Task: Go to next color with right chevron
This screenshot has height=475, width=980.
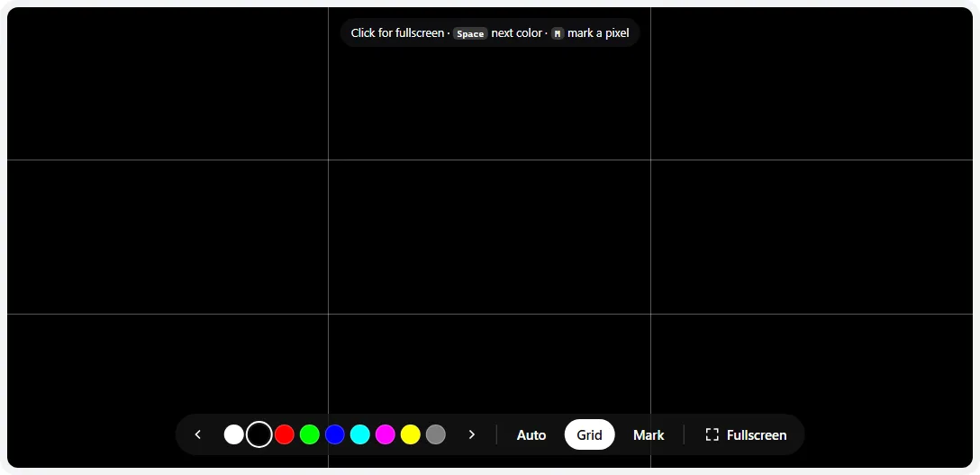Action: 472,434
